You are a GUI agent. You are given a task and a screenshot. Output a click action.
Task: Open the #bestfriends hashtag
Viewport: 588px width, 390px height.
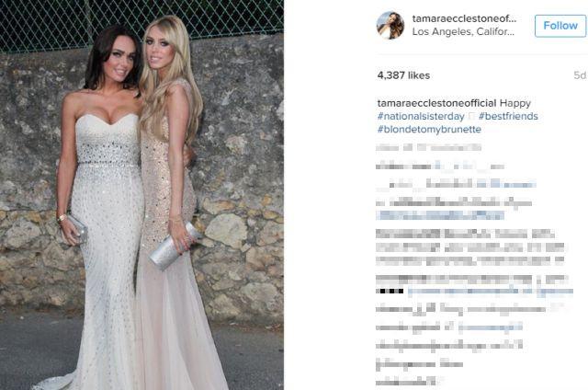[508, 117]
